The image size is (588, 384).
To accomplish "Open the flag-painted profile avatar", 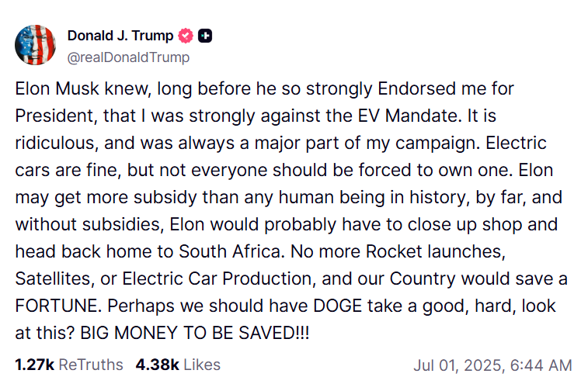I will click(35, 45).
